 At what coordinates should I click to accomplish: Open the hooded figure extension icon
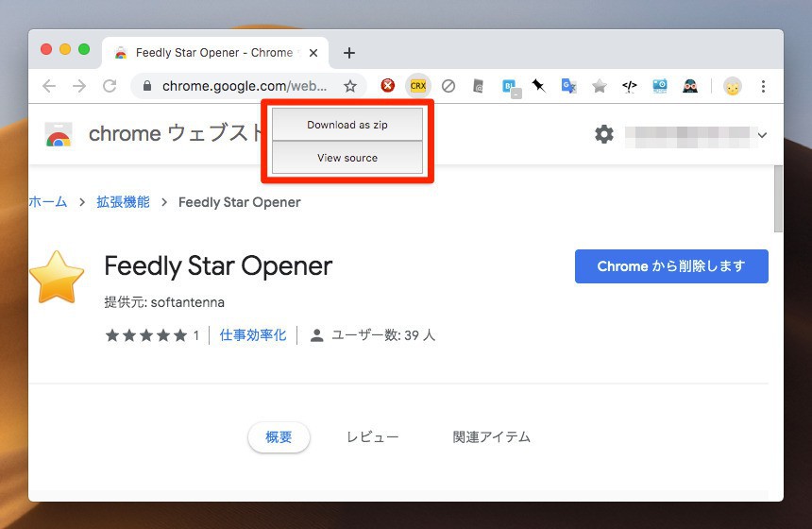pyautogui.click(x=690, y=86)
